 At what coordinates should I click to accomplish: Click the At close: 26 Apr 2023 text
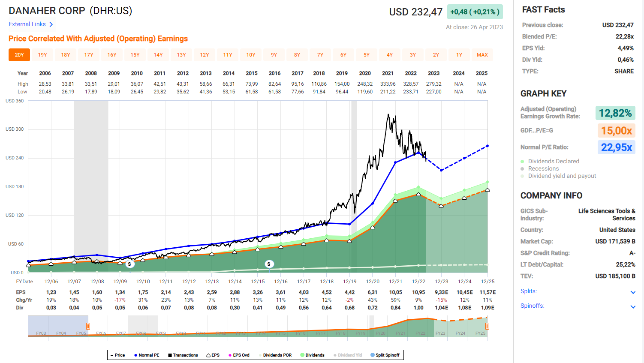[x=474, y=27]
